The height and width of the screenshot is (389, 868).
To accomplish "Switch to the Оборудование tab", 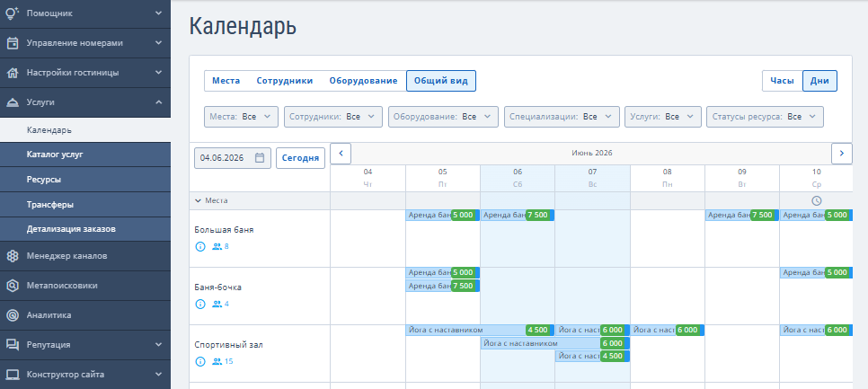I will (x=363, y=81).
